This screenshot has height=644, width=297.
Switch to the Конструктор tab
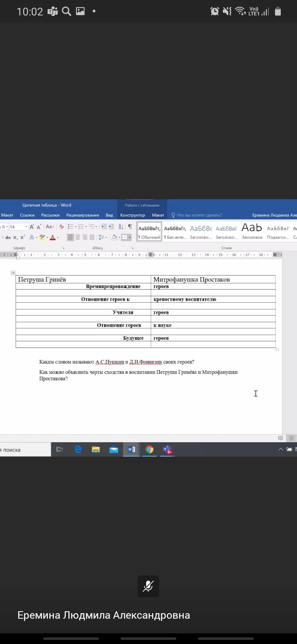pyautogui.click(x=133, y=215)
